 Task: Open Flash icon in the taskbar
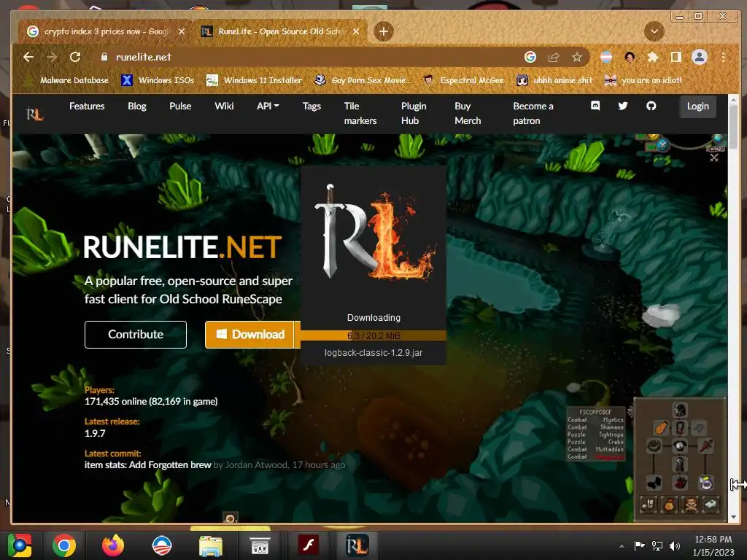point(309,545)
